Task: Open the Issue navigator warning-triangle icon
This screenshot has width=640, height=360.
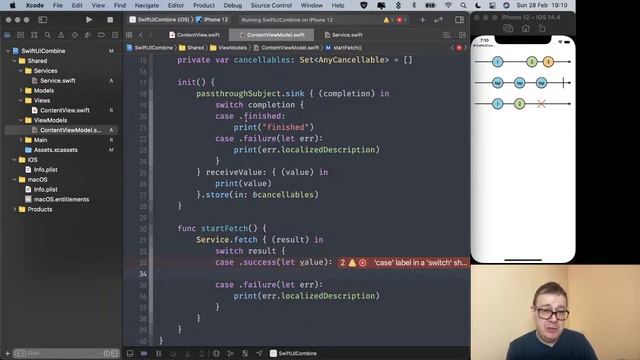Action: 61,35
